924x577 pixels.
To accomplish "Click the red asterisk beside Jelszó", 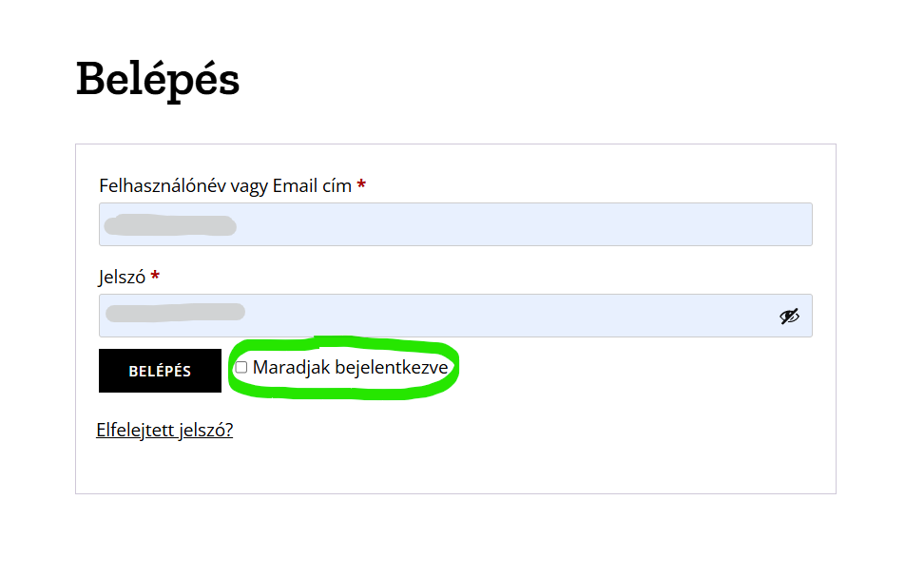I will pyautogui.click(x=155, y=277).
